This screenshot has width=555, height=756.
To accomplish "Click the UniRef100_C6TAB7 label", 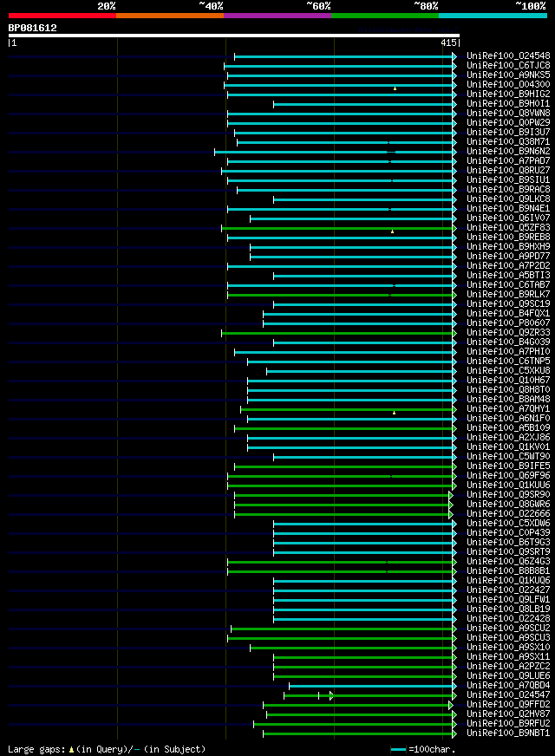I will 508,285.
